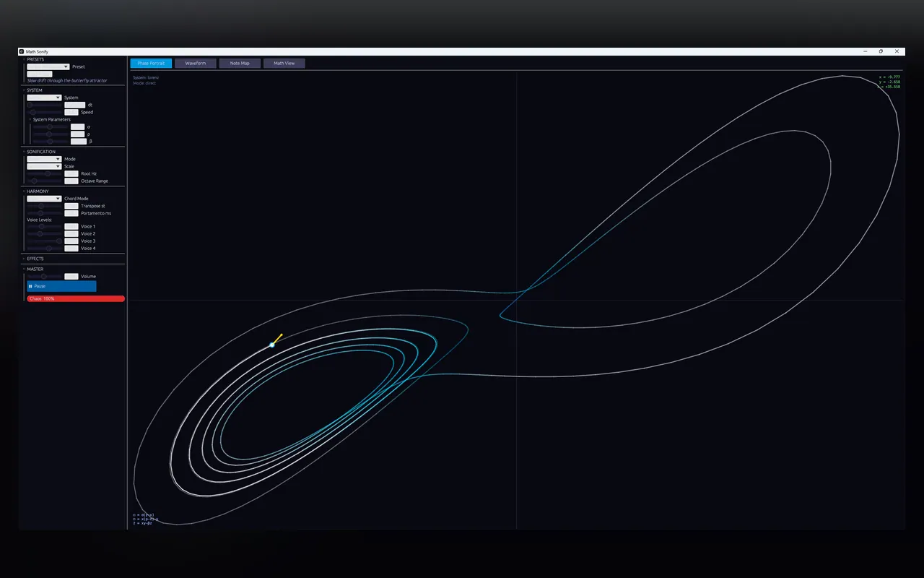The height and width of the screenshot is (578, 924).
Task: Open the Preset dropdown
Action: [x=48, y=66]
